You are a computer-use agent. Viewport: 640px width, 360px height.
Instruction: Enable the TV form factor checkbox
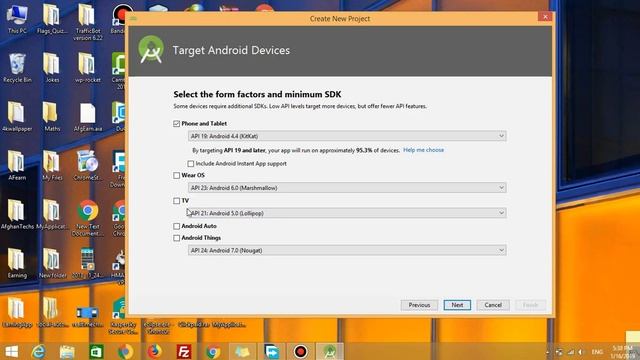(x=176, y=201)
